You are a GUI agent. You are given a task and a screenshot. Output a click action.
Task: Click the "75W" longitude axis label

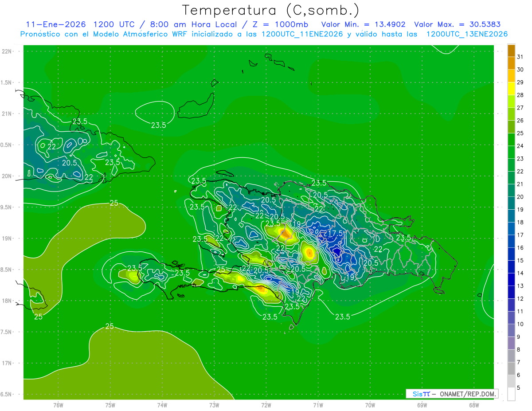tap(110, 405)
